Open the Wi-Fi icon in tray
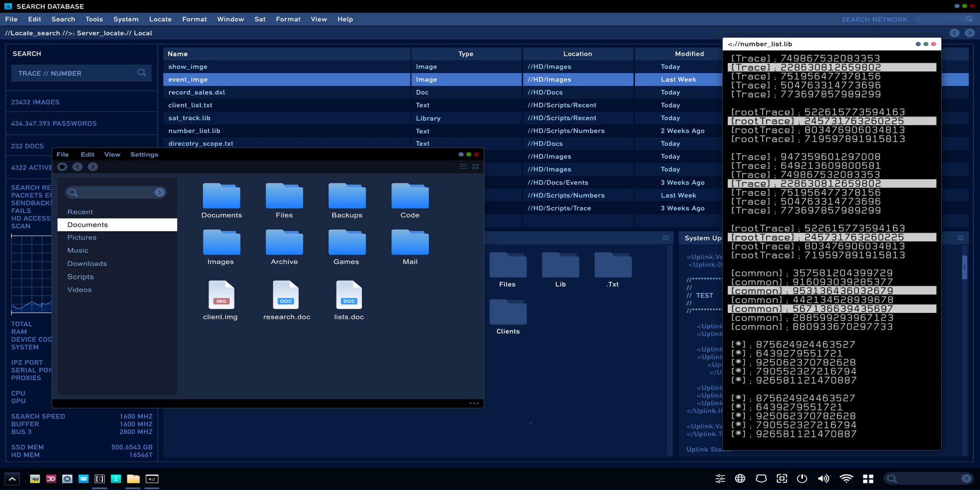This screenshot has height=490, width=980. point(846,479)
